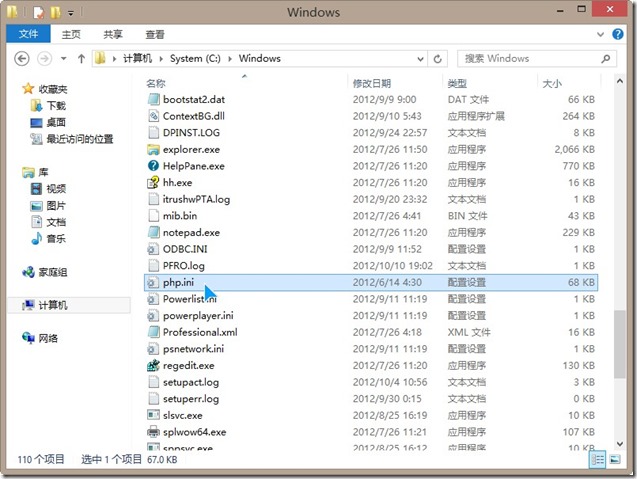Go back with the left arrow button

22,59
